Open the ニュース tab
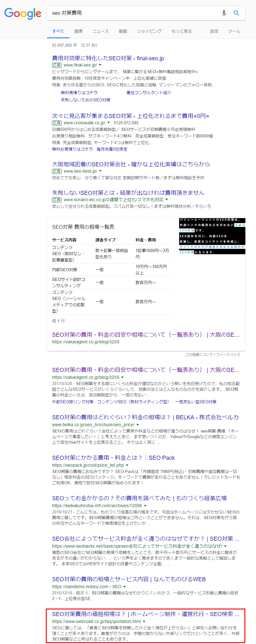Viewport: 256px width, 644px height. click(x=101, y=31)
